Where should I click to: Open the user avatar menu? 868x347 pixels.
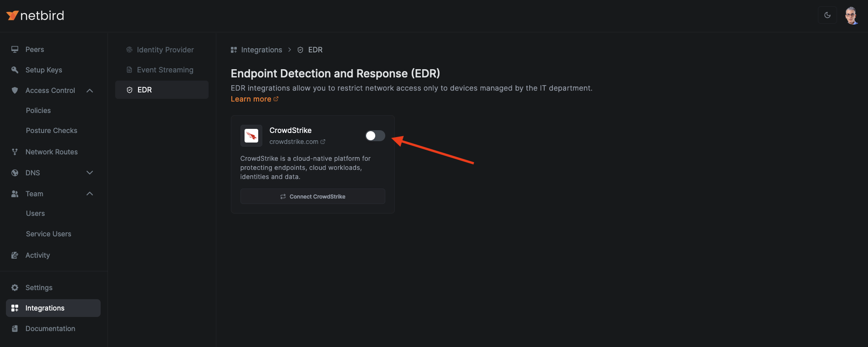(851, 15)
